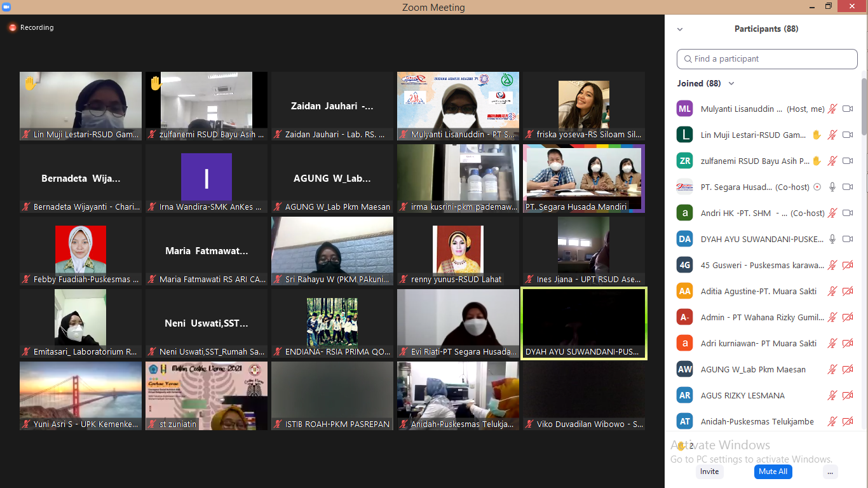The image size is (868, 488).
Task: Click the recording icon beside PT. Segara Husada
Action: 817,187
